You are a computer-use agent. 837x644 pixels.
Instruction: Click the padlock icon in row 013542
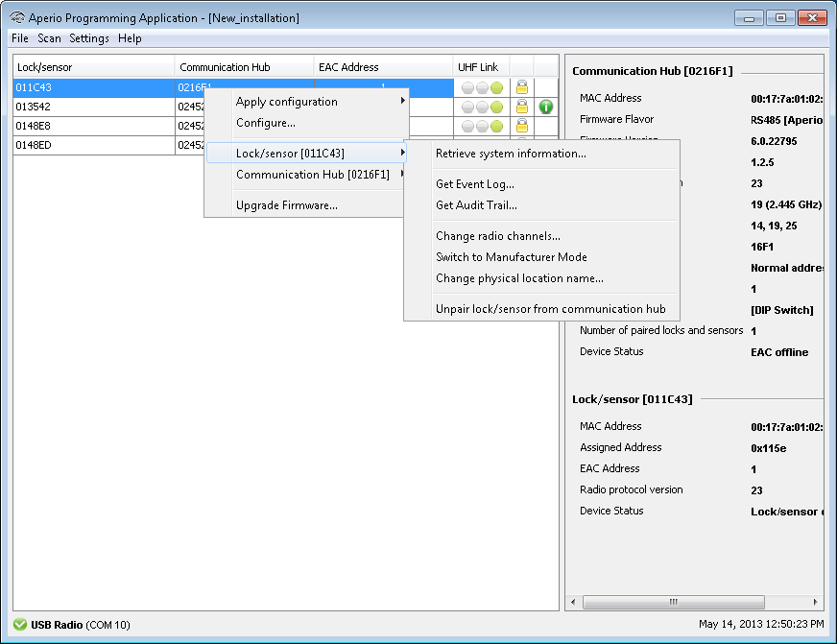[521, 107]
